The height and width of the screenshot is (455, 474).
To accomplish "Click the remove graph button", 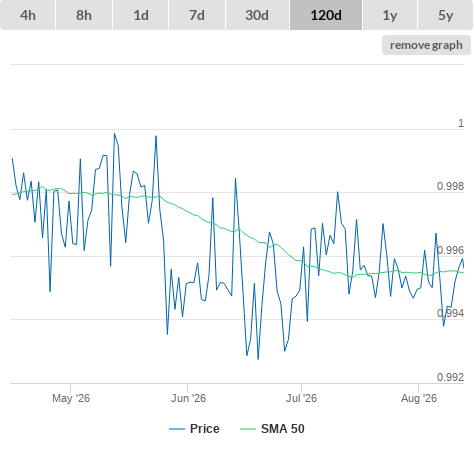I will [x=426, y=45].
